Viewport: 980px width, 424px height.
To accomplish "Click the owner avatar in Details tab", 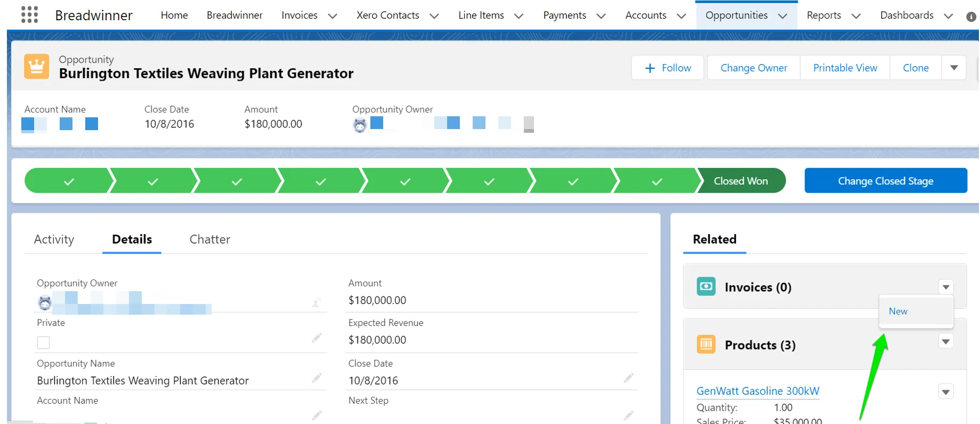I will (x=45, y=303).
